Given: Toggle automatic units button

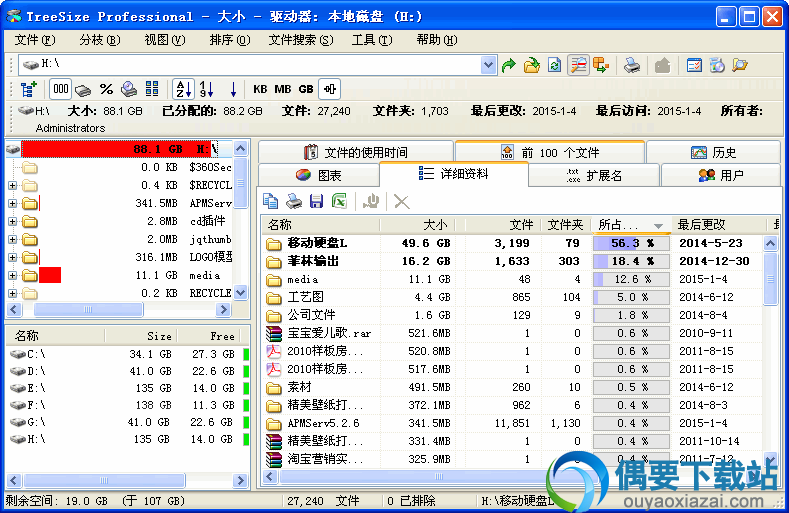Looking at the screenshot, I should tap(330, 89).
